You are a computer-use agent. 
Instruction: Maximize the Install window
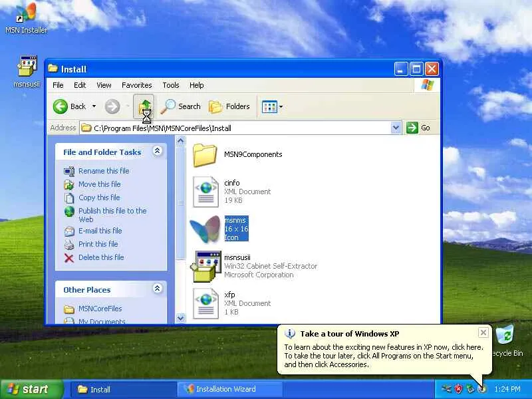coord(416,69)
